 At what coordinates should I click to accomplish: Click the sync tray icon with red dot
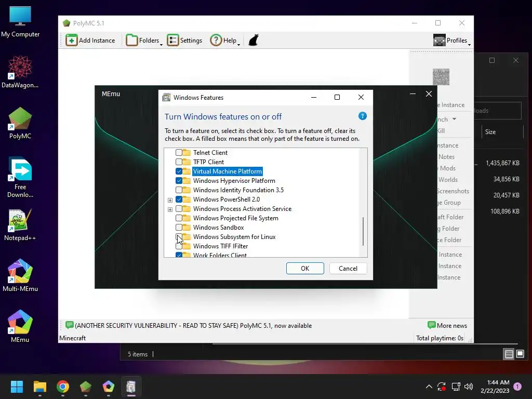pos(442,387)
